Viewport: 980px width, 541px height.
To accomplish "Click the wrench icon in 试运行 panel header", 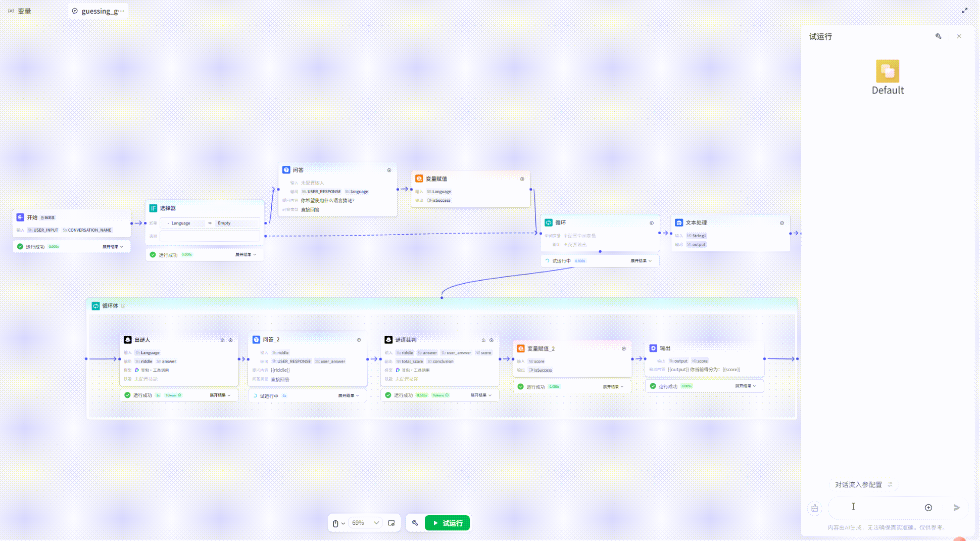I will pos(939,36).
